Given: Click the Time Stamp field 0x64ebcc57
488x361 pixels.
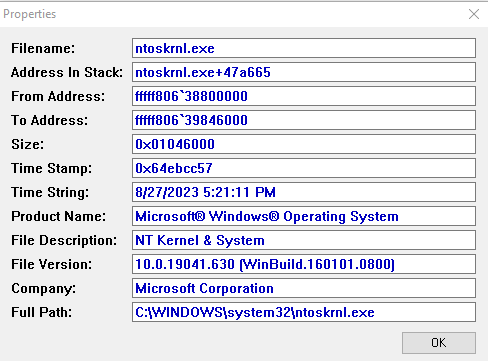Looking at the screenshot, I should (304, 168).
